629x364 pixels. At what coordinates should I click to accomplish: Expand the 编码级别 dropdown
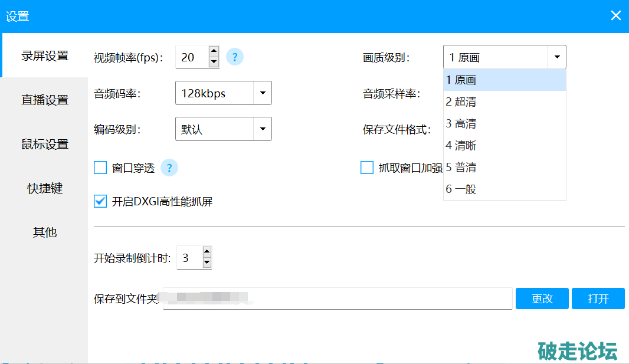(263, 129)
